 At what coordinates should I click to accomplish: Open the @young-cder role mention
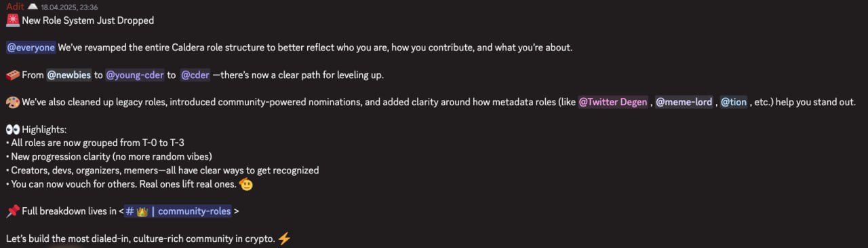135,75
